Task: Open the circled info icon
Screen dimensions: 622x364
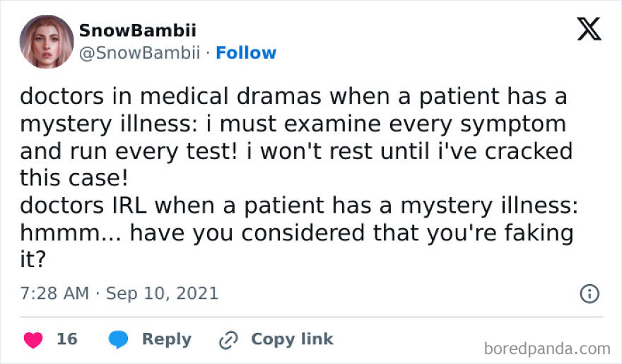Action: pyautogui.click(x=589, y=293)
